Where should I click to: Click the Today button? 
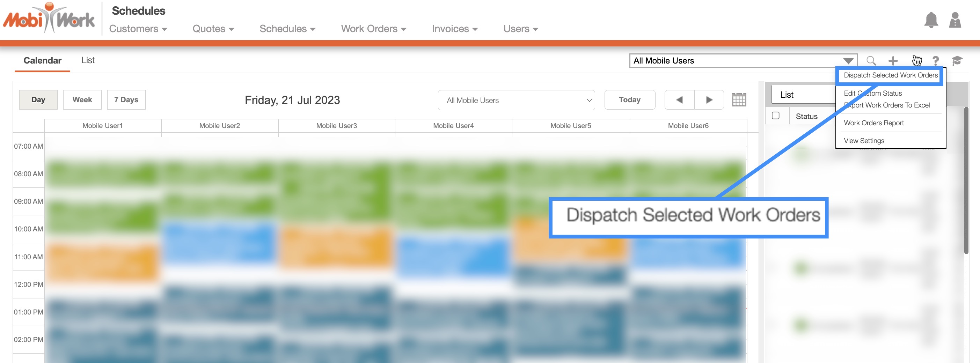pyautogui.click(x=629, y=100)
